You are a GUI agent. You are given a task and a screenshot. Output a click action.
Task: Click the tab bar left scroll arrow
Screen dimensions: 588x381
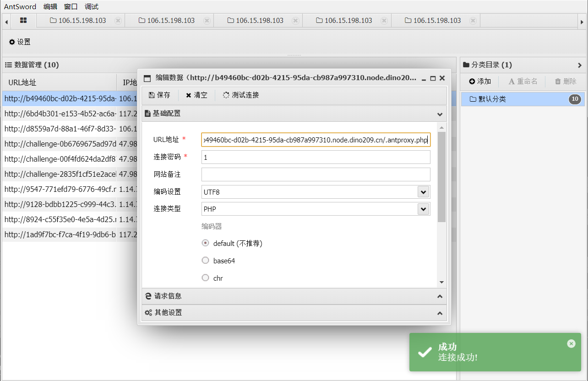click(x=6, y=21)
